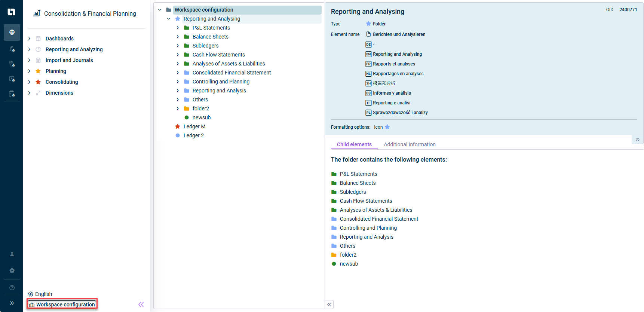Expand the Dimensions navigation item
The image size is (644, 312).
(29, 93)
